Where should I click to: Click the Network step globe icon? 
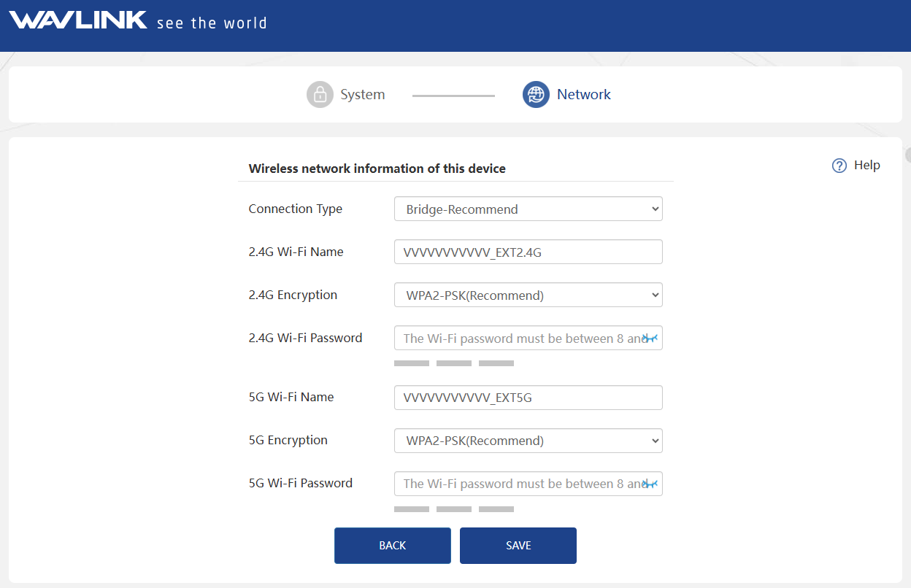(536, 95)
